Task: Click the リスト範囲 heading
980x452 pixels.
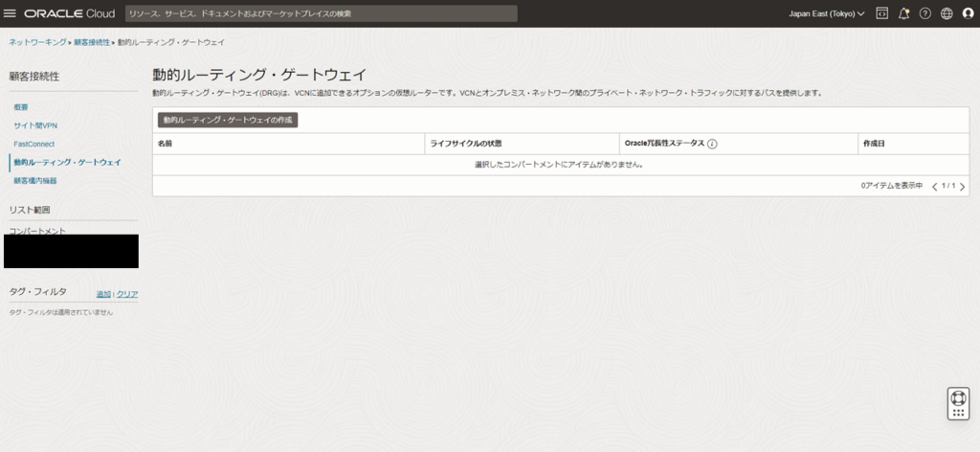Action: pyautogui.click(x=30, y=210)
